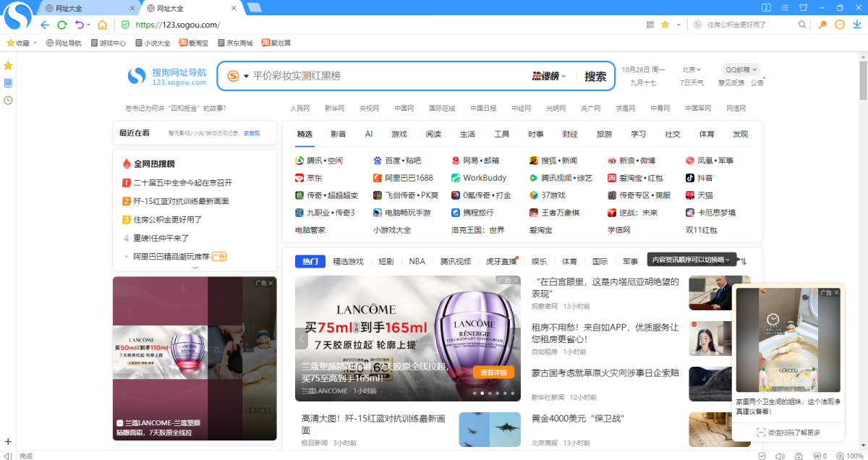Open the 意见反馈 feedback link
868x460 pixels.
[731, 82]
